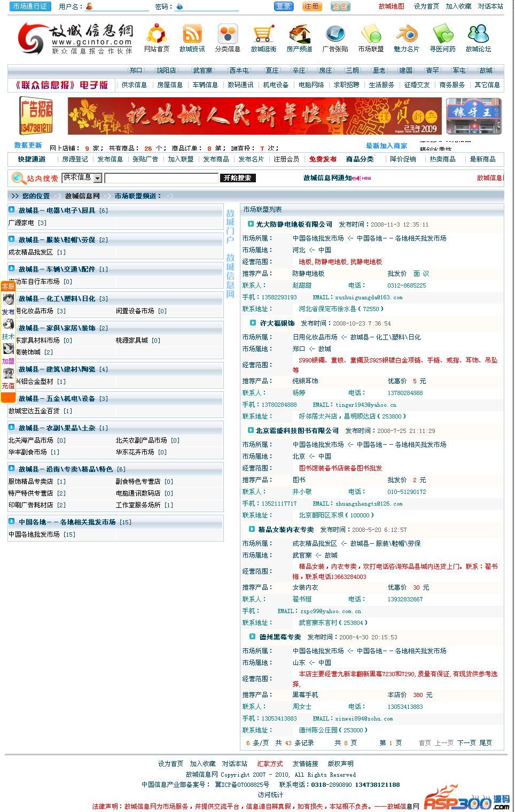The image size is (515, 812).
Task: Click the arrow icon beside 故城县-电器\电子\厨具
Action: point(12,210)
